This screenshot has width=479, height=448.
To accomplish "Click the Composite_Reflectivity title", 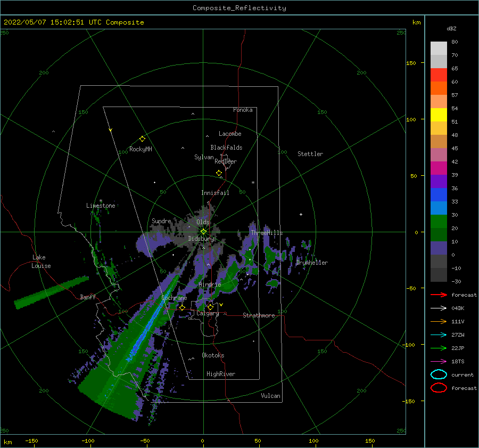I will 240,8.
